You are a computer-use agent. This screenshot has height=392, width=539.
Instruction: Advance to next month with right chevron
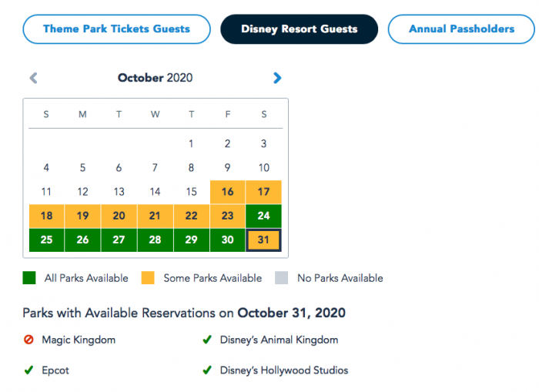tap(277, 78)
